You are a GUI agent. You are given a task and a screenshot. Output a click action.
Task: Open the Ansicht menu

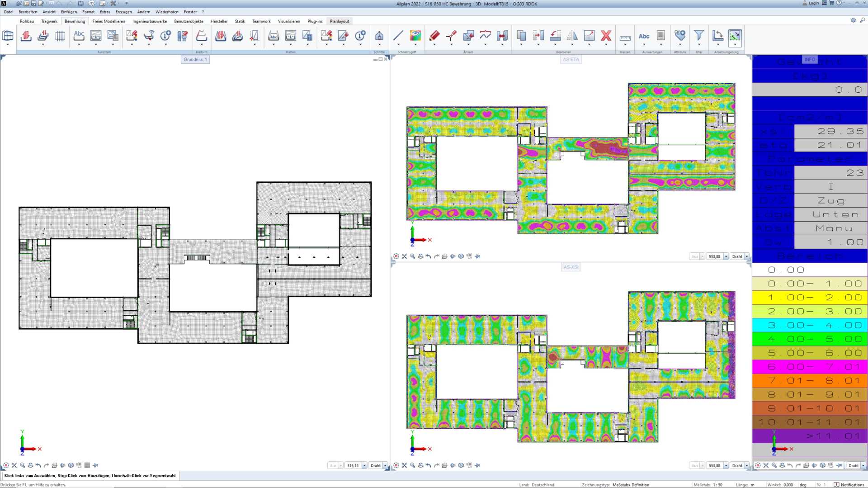[49, 12]
